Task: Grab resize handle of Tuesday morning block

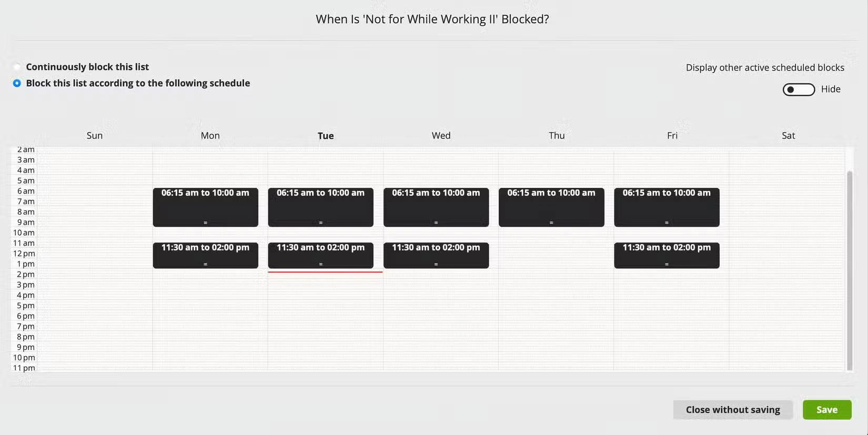Action: click(320, 223)
